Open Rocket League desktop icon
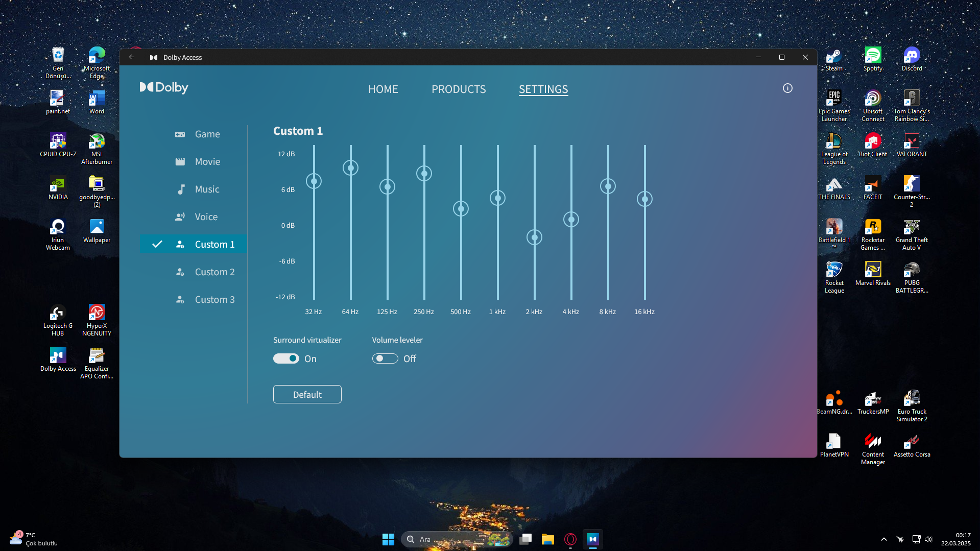980x551 pixels. click(834, 277)
